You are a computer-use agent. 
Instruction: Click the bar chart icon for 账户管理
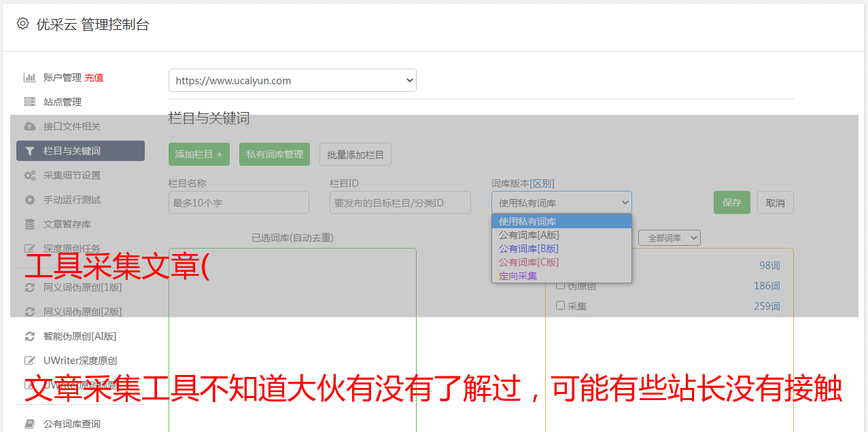coord(29,77)
